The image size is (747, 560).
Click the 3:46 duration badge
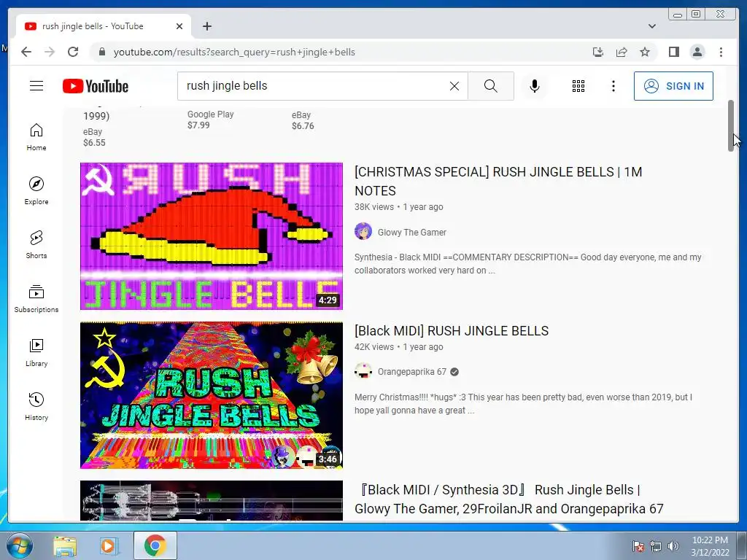coord(328,459)
